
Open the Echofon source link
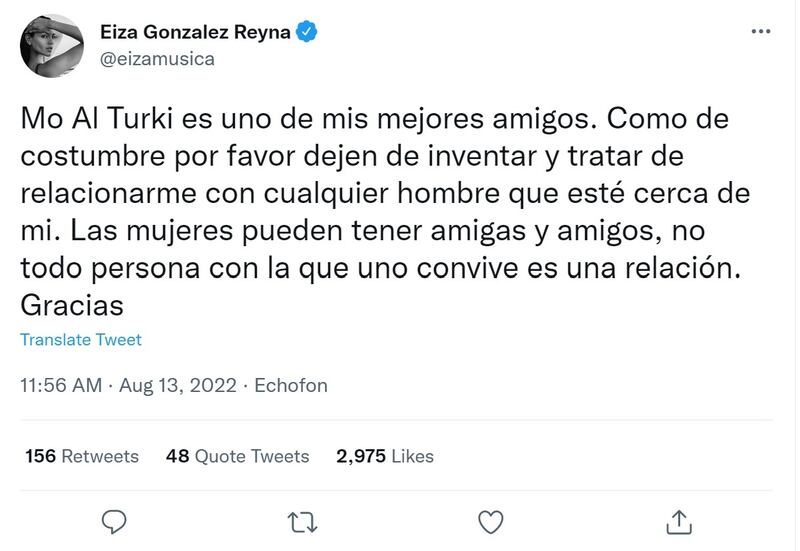(291, 385)
